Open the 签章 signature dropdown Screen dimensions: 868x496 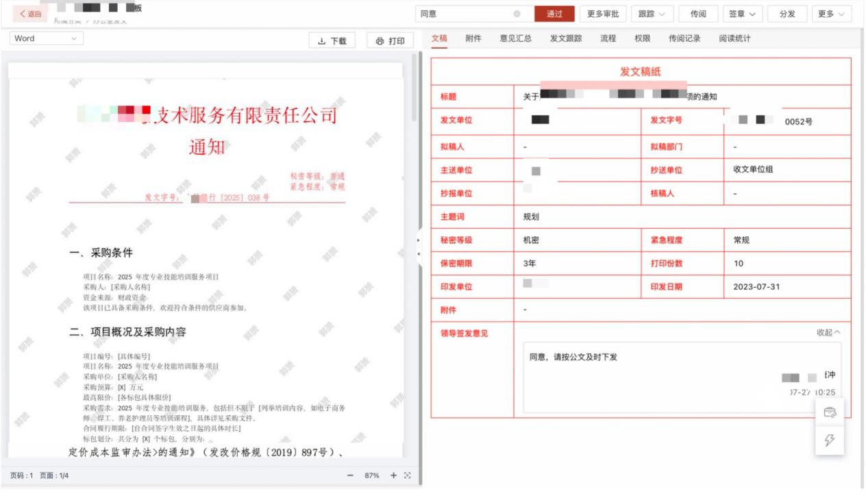742,12
